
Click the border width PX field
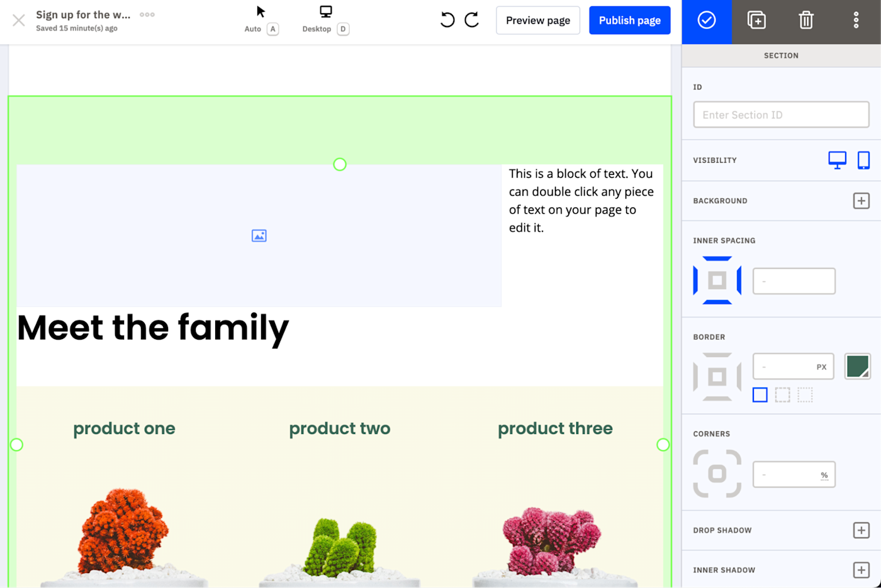click(793, 367)
